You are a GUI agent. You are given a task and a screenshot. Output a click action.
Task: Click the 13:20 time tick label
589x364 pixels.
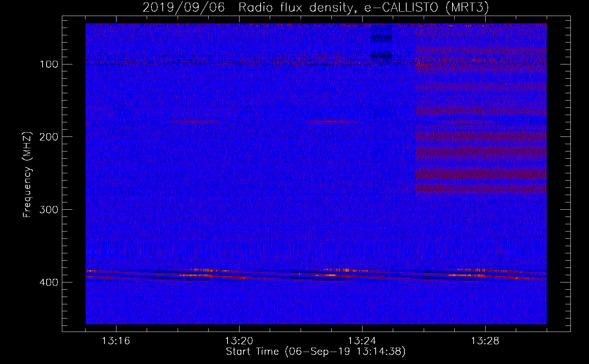pos(239,341)
